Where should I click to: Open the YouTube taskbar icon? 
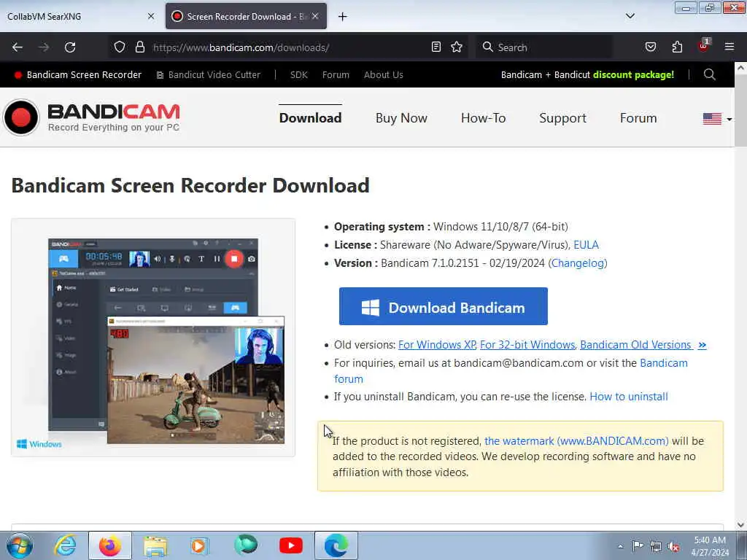click(x=291, y=545)
